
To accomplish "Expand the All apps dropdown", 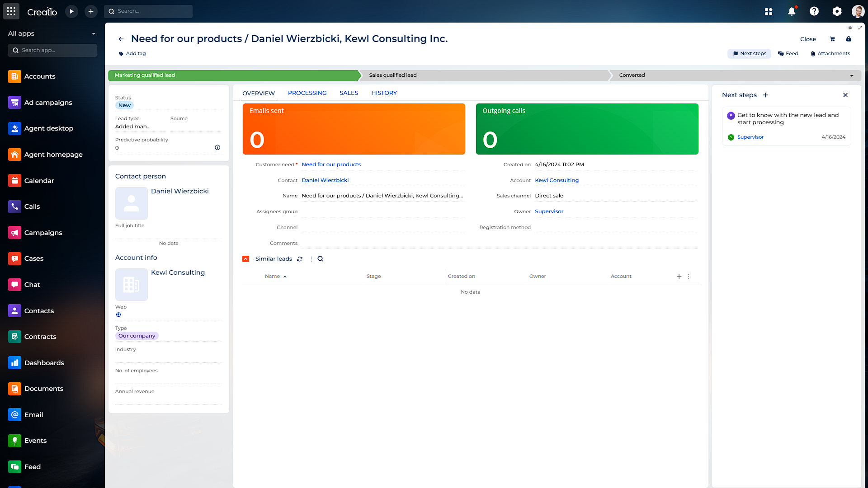I will pyautogui.click(x=94, y=34).
